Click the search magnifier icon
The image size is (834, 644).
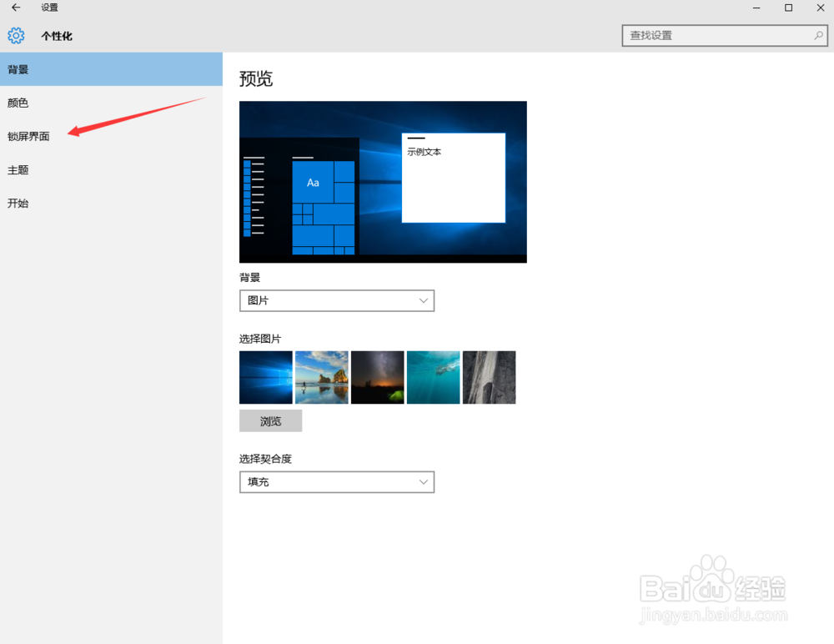pyautogui.click(x=818, y=36)
